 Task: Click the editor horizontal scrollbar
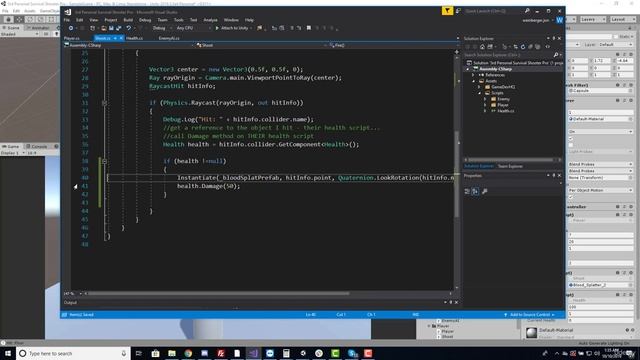coord(219,293)
